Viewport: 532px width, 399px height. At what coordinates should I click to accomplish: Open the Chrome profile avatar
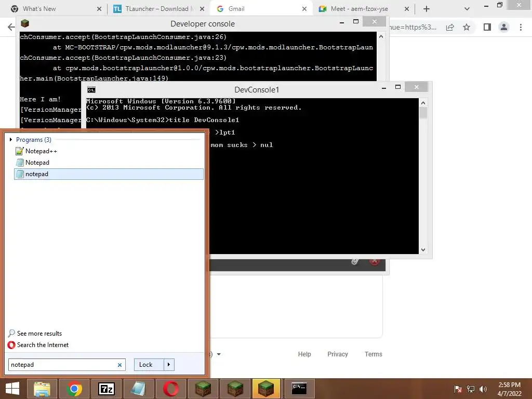504,27
